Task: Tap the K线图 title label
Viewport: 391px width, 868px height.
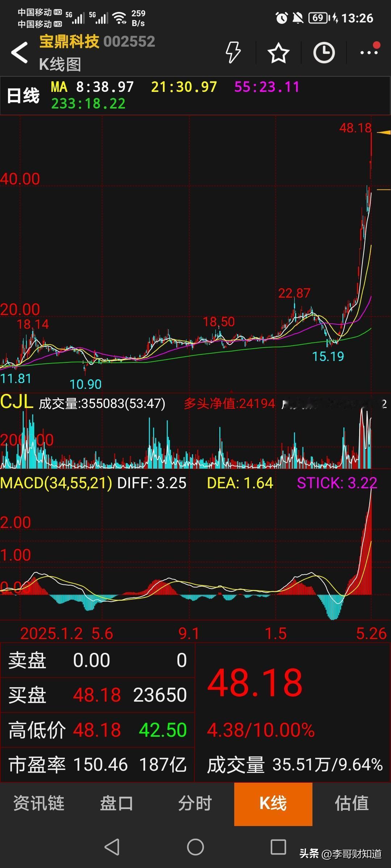Action: [60, 64]
